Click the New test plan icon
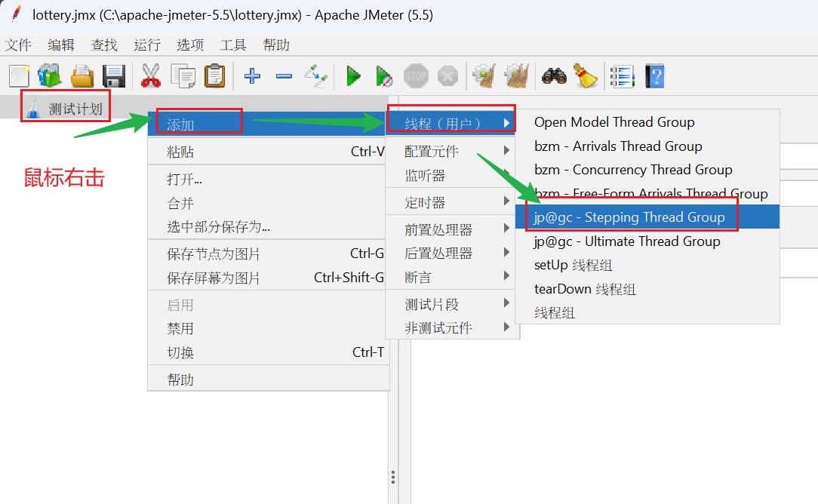Image resolution: width=818 pixels, height=504 pixels. click(20, 76)
